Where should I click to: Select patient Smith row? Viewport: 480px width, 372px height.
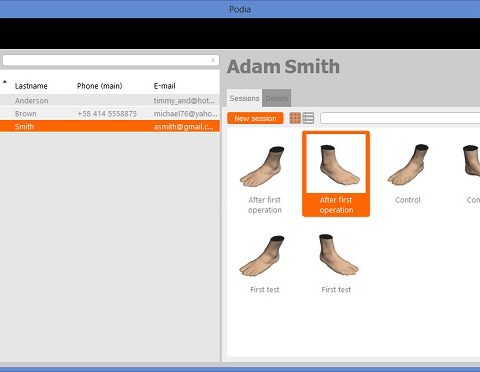point(110,126)
